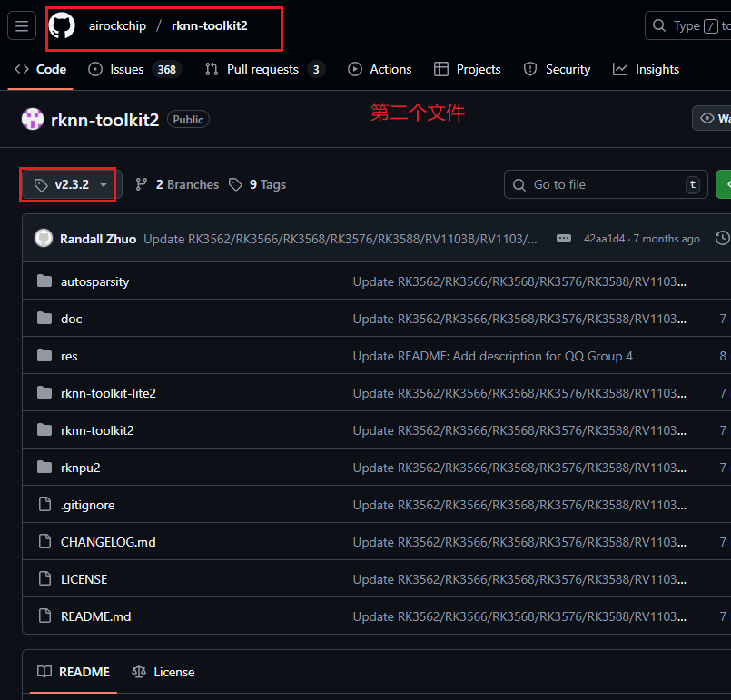Click the Issues count badge 368

coord(166,69)
